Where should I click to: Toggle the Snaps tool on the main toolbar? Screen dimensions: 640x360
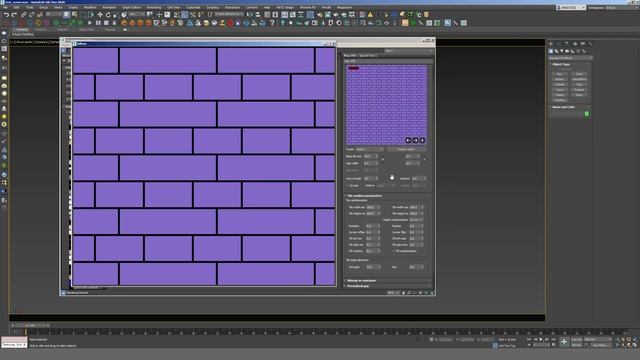(176, 15)
